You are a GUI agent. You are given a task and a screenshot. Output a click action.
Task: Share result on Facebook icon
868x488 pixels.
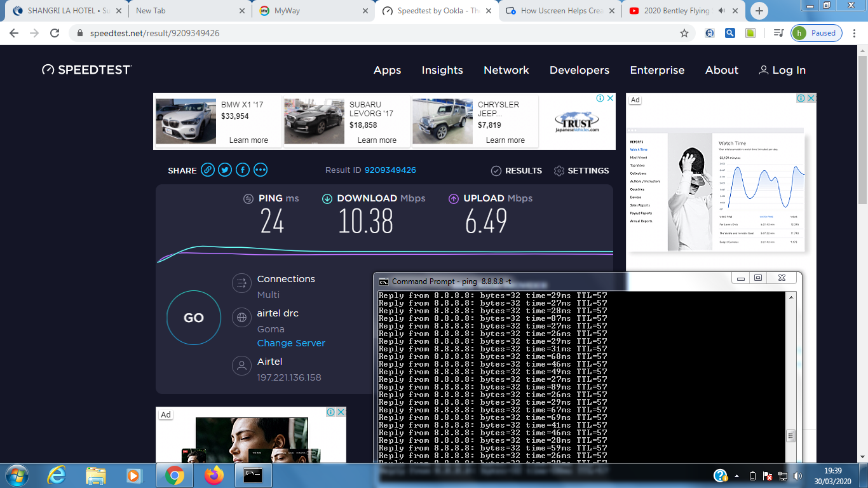click(x=243, y=170)
